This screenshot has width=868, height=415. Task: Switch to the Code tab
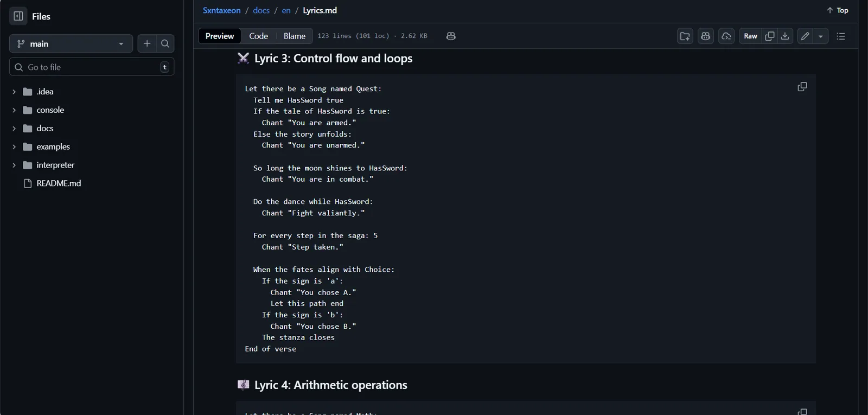[258, 36]
